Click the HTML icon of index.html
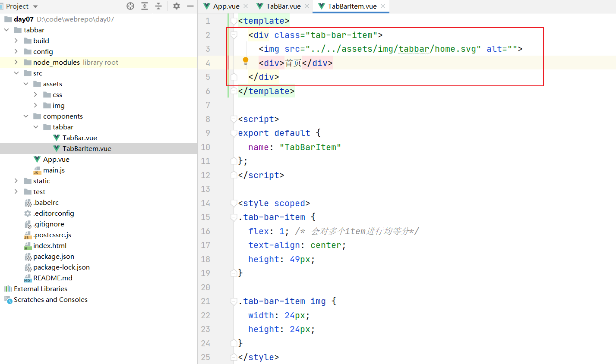The height and width of the screenshot is (364, 616). point(28,246)
